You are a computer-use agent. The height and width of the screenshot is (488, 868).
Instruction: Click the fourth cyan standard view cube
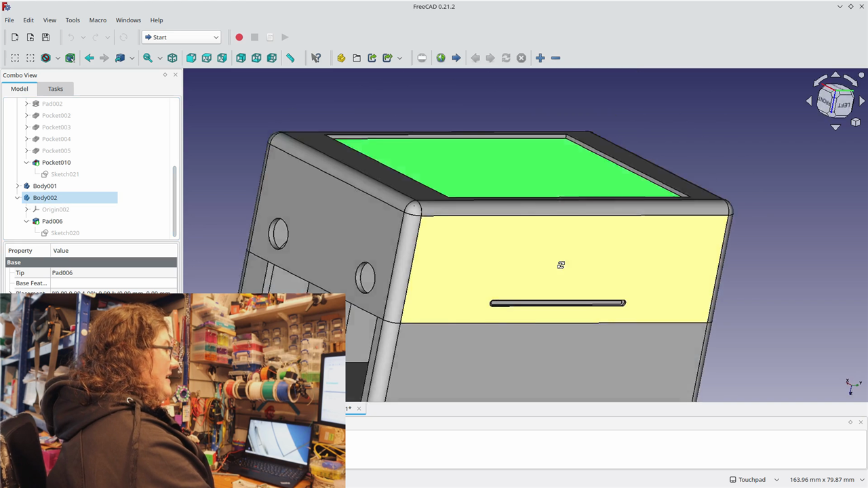pos(241,58)
